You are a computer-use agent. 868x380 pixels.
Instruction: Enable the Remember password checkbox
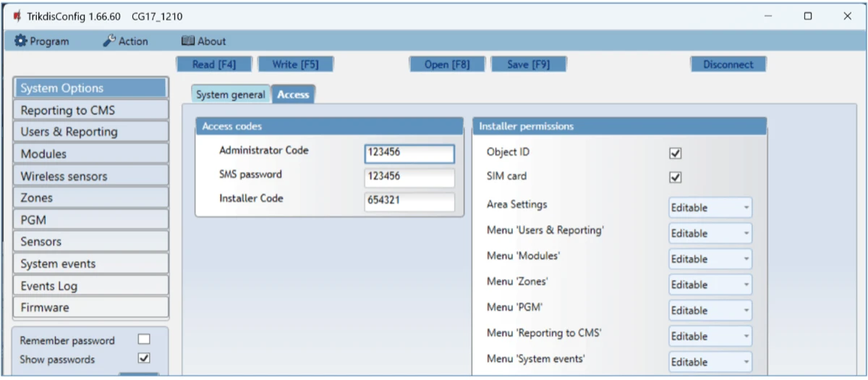pos(144,339)
